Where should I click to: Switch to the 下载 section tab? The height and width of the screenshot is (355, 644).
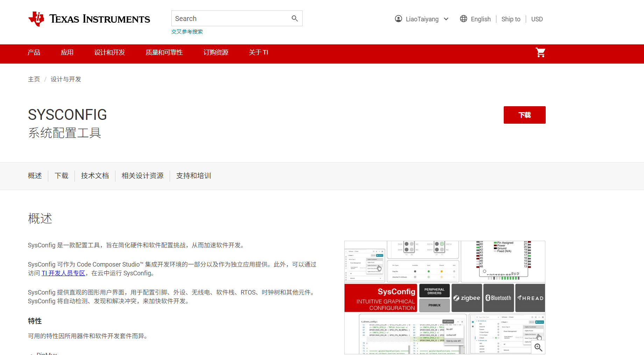(x=62, y=176)
